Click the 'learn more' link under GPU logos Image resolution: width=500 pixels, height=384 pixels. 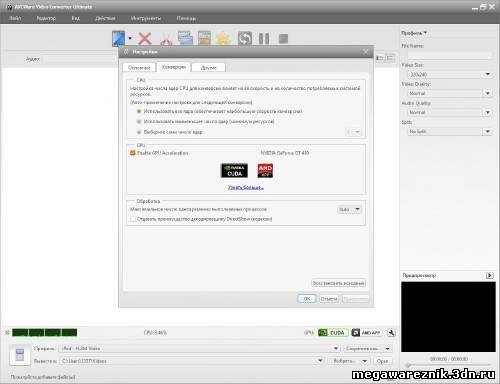click(x=246, y=187)
